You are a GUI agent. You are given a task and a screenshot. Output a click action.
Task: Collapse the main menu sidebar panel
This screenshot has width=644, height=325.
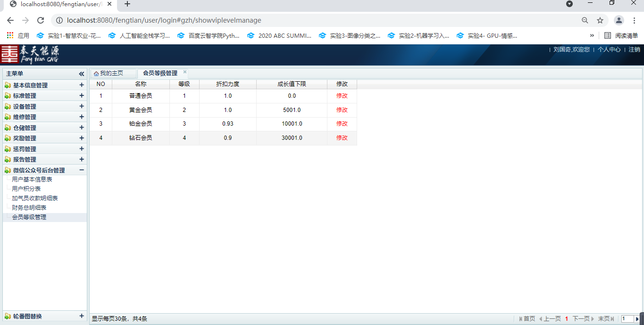81,74
